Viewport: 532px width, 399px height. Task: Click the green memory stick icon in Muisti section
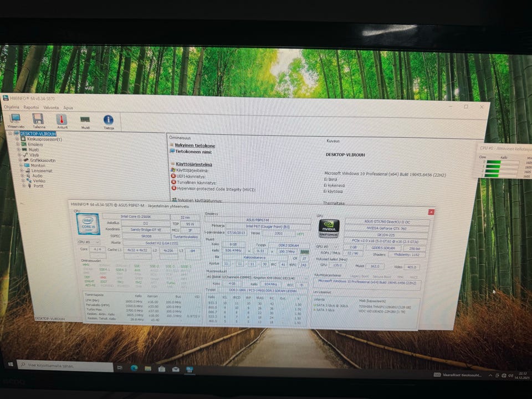305,252
